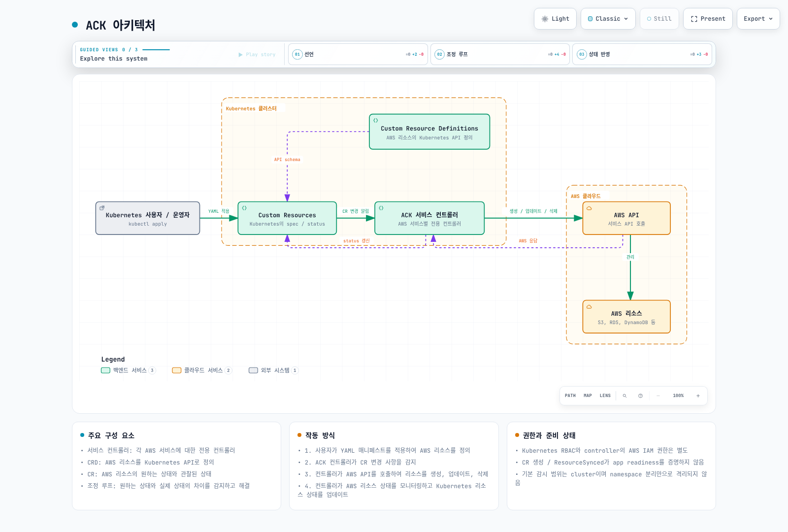Click the 'status 갱신' edge label
This screenshot has width=788, height=532.
(356, 241)
